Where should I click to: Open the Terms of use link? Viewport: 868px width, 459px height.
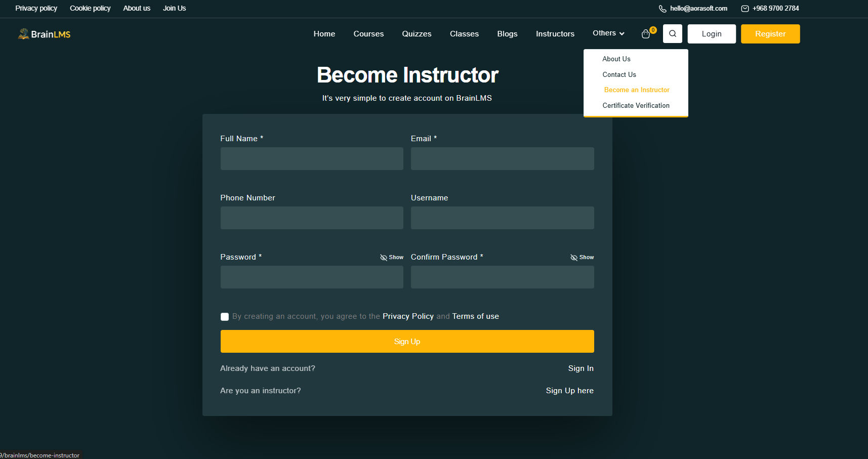coord(476,316)
